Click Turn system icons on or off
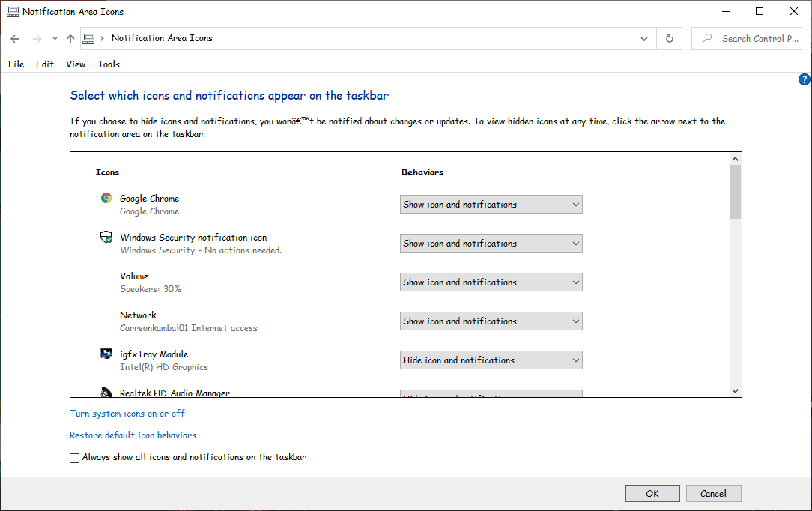812x511 pixels. (x=127, y=413)
